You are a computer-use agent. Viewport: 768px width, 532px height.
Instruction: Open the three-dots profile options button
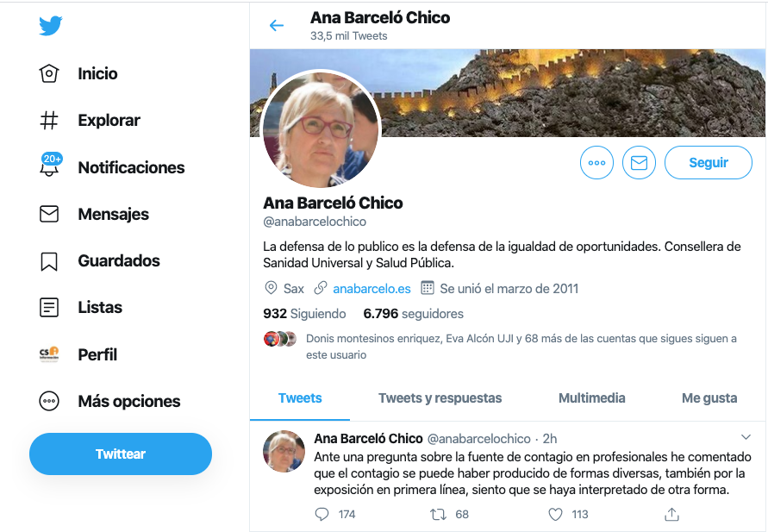coord(596,163)
